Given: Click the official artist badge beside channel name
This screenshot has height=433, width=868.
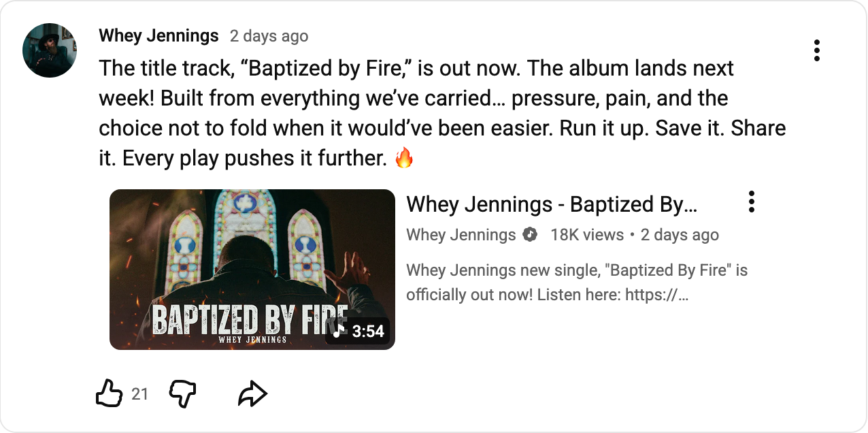Looking at the screenshot, I should [x=530, y=235].
